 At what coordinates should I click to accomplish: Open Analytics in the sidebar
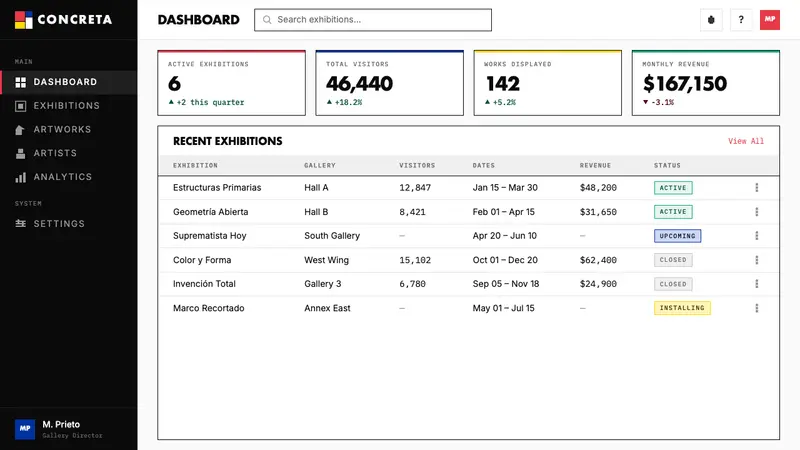click(69, 177)
